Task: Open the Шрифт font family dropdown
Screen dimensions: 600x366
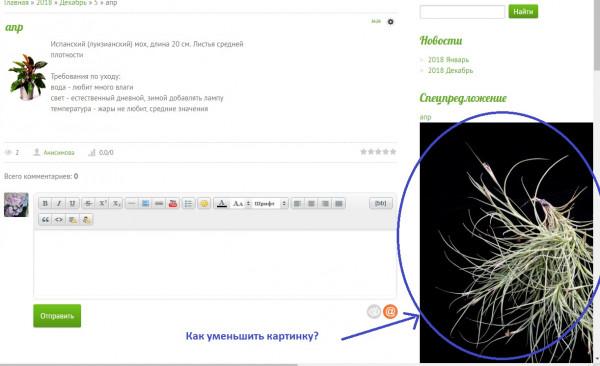Action: (x=270, y=203)
